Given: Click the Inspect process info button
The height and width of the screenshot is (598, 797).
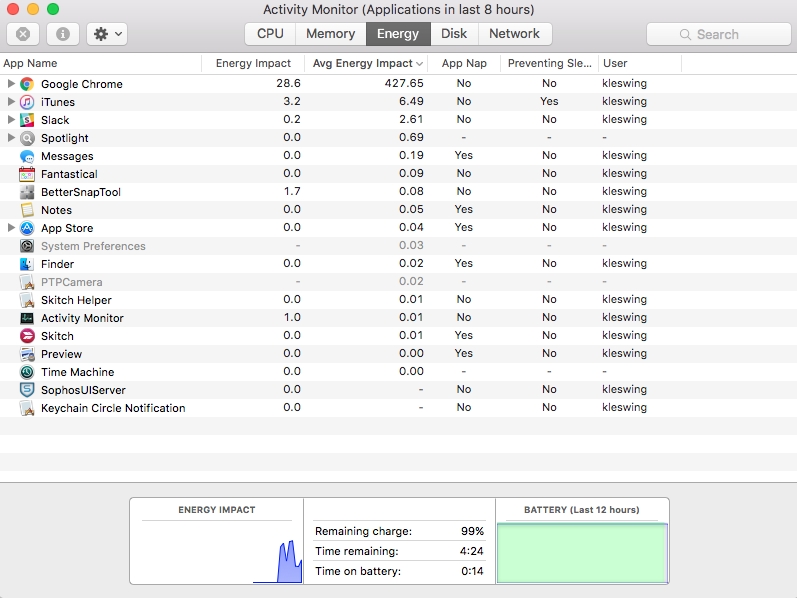Looking at the screenshot, I should [x=63, y=34].
